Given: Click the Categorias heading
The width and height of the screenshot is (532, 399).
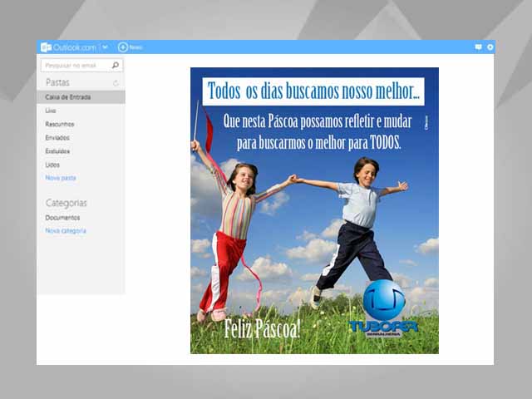Looking at the screenshot, I should (x=66, y=203).
